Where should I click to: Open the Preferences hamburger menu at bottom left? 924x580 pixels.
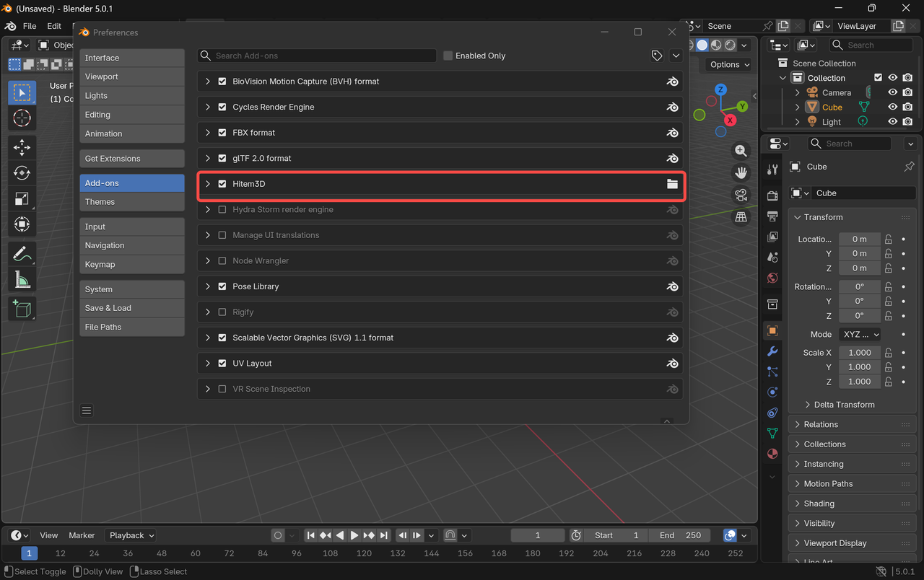(x=87, y=410)
